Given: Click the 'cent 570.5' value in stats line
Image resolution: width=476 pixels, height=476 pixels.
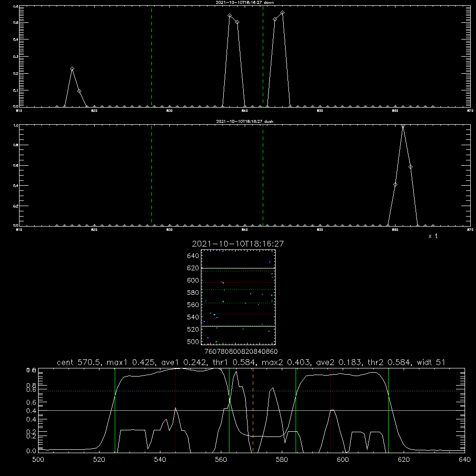Looking at the screenshot, I should 80,362.
